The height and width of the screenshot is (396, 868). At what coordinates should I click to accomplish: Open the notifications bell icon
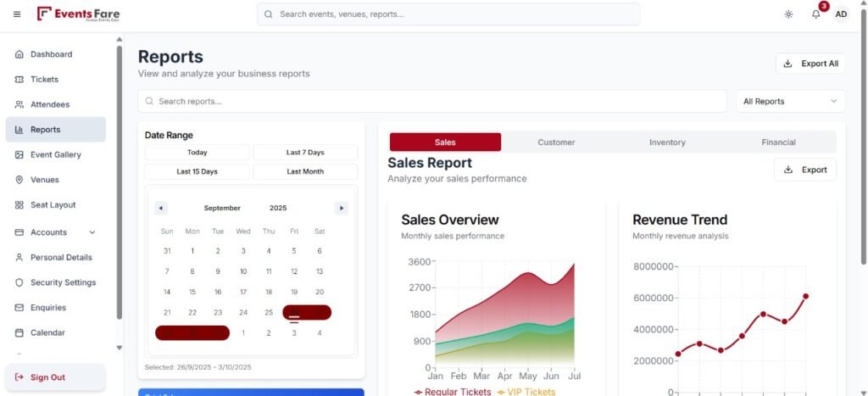[815, 14]
